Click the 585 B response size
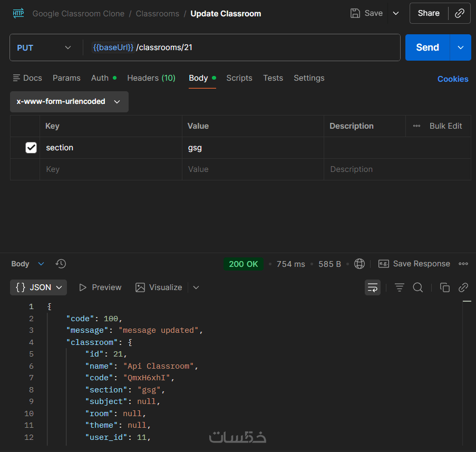 (x=329, y=264)
